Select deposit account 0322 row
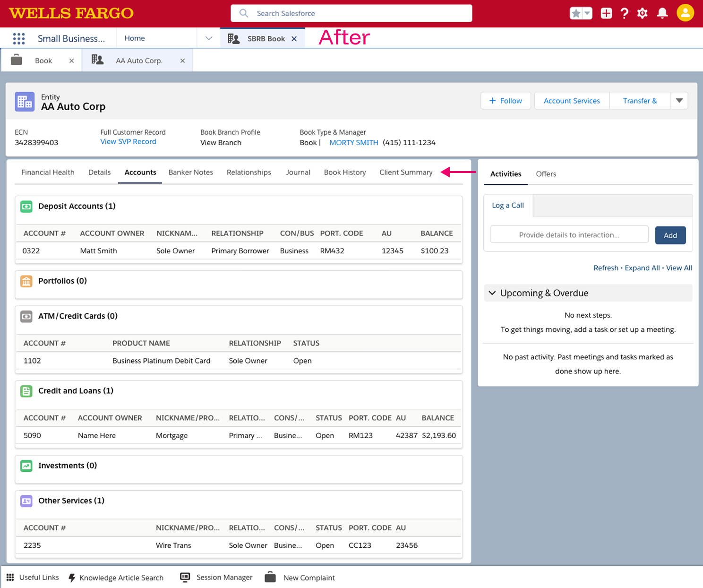 point(239,251)
